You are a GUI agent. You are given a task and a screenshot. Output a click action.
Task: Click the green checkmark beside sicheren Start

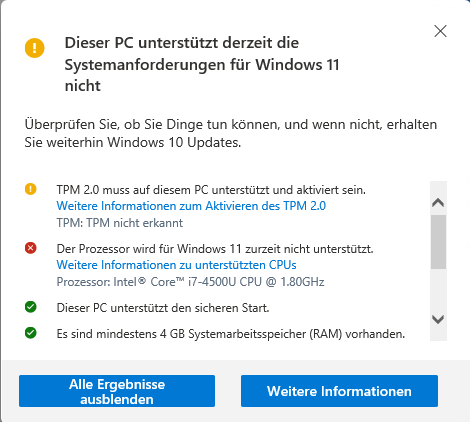[31, 307]
